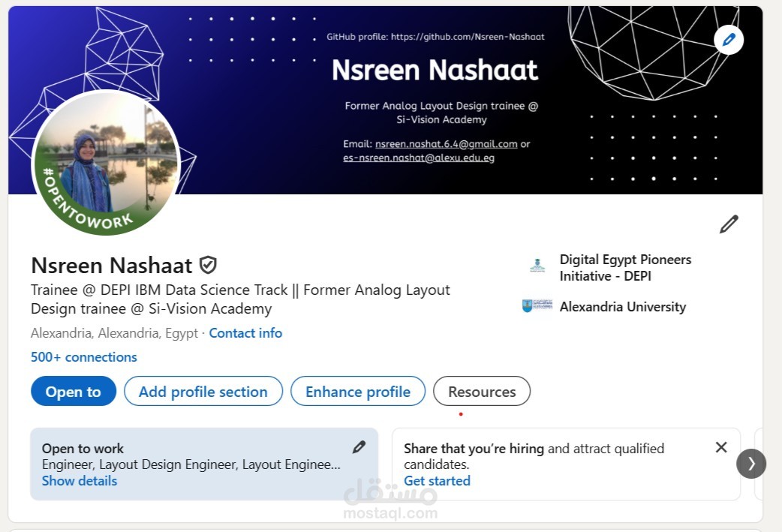
Task: Edit the cover banner via blue pencil icon
Action: [727, 39]
